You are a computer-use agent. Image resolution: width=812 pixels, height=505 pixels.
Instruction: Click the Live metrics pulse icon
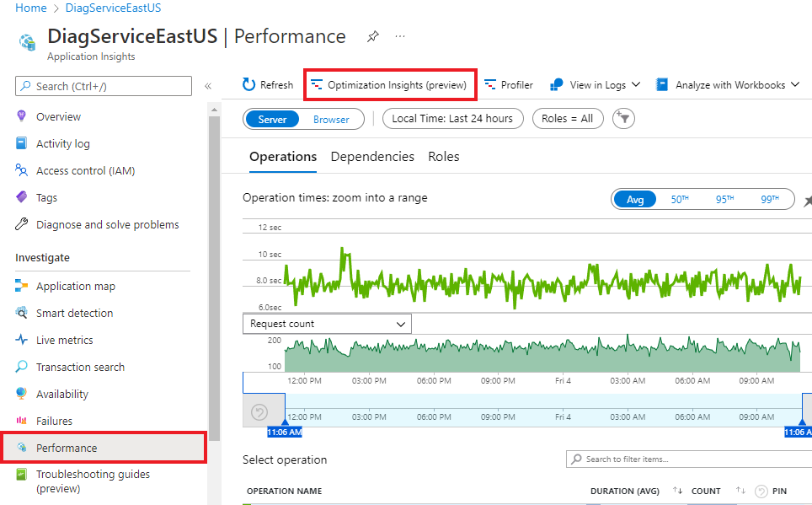coord(21,340)
